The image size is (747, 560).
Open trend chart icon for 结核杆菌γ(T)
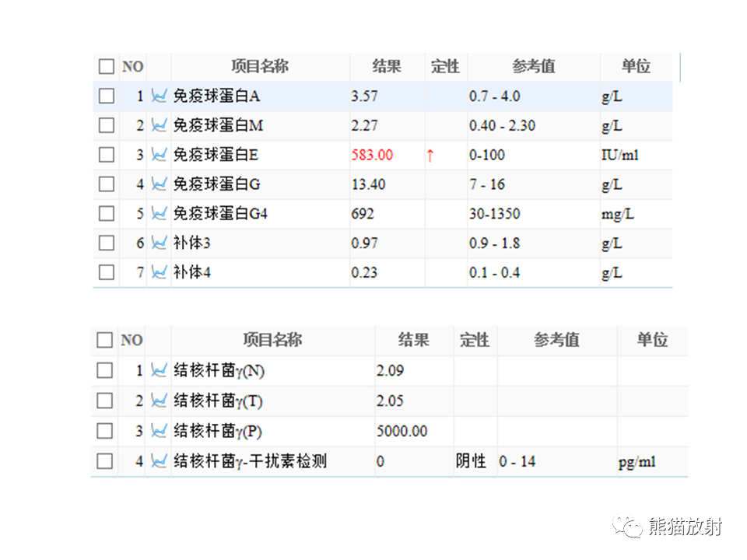click(159, 401)
